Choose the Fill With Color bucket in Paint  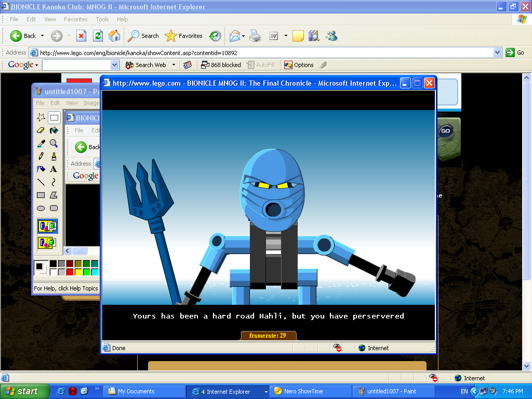(54, 130)
